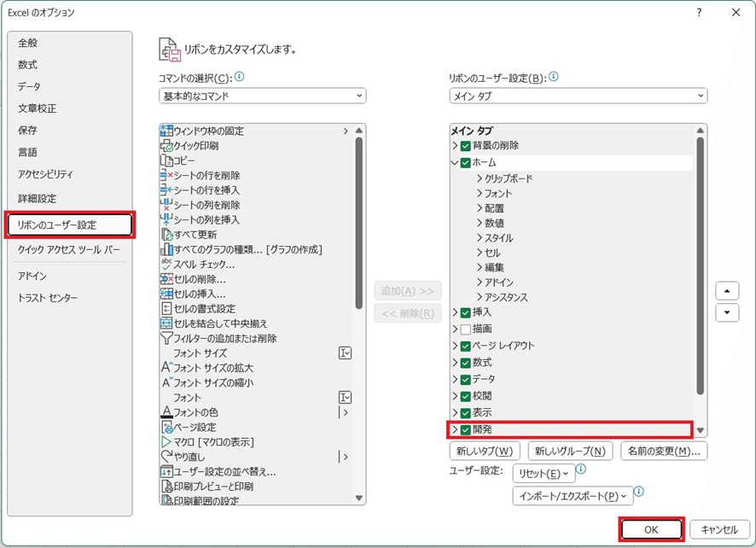Enable the 描画 tab checkbox
Screen dimensions: 756x548
(465, 329)
